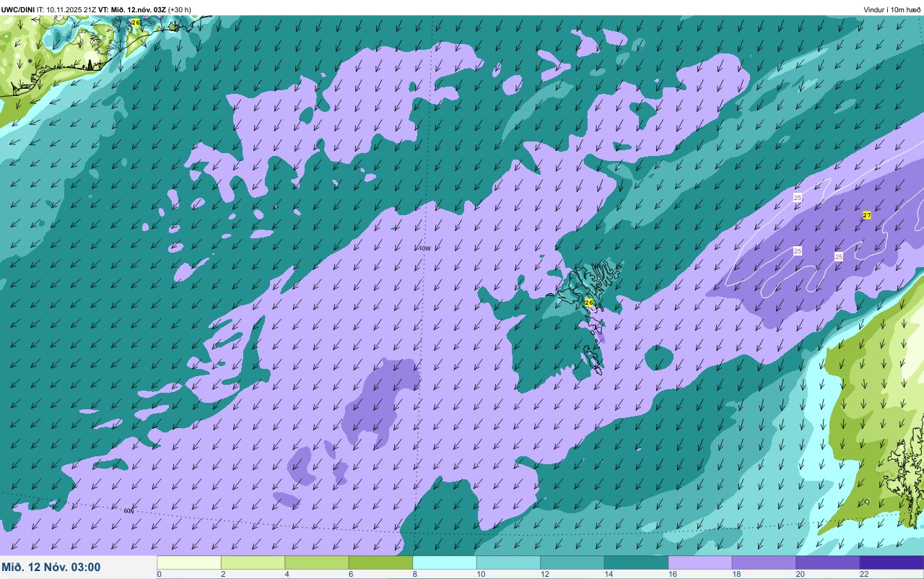This screenshot has width=924, height=579.
Task: Choose the darkest purple 22+ legend swatch
Action: [x=892, y=562]
